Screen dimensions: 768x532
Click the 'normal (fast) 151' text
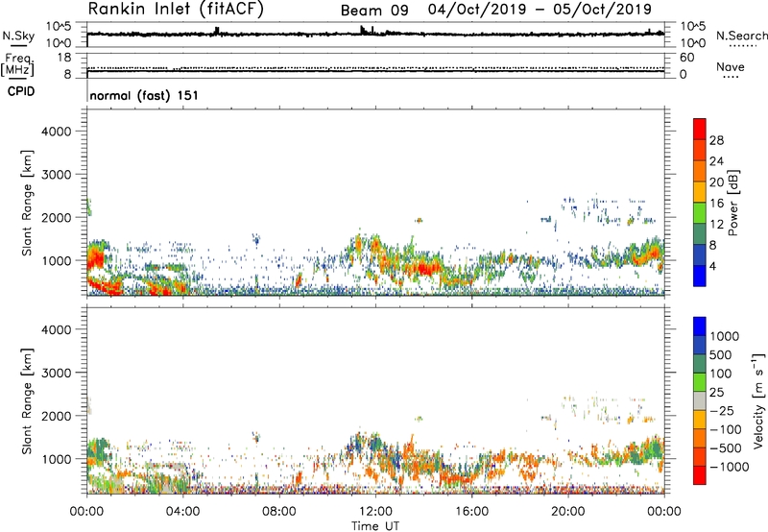point(144,95)
